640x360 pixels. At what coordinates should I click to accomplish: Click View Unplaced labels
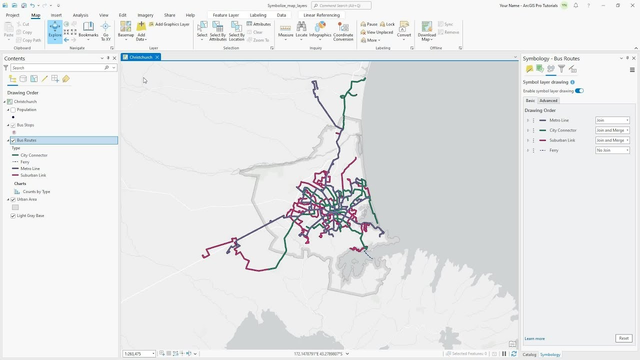(377, 32)
